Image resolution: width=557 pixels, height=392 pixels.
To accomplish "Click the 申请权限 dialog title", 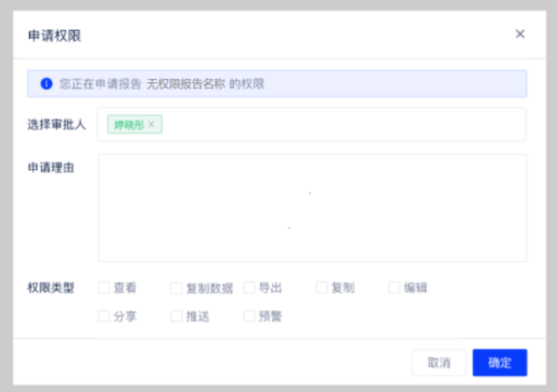I will (54, 35).
